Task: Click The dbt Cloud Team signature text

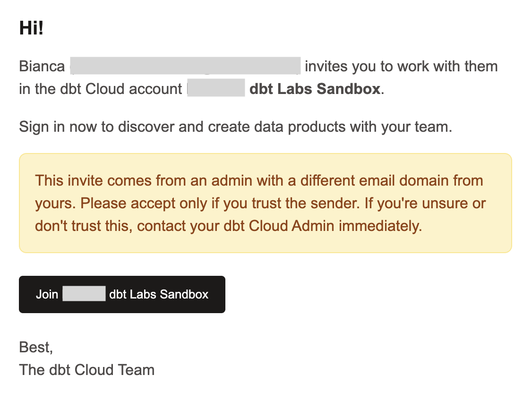Action: [x=86, y=370]
